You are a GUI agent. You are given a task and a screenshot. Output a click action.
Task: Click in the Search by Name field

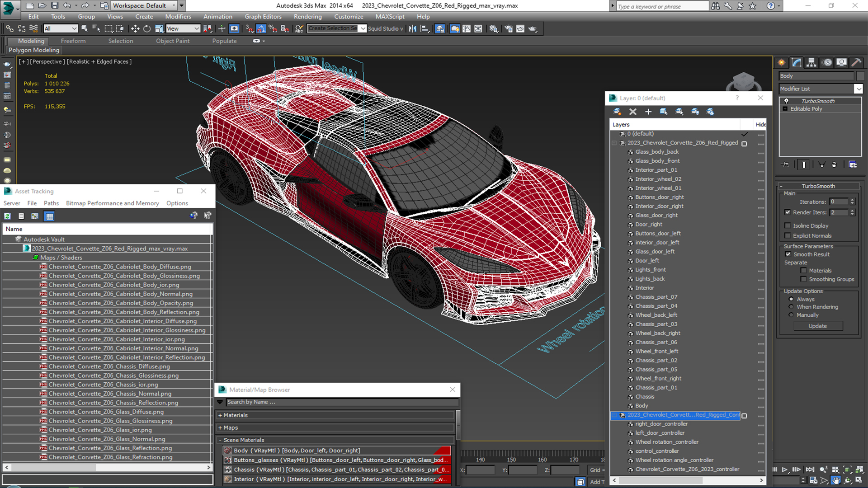(342, 402)
